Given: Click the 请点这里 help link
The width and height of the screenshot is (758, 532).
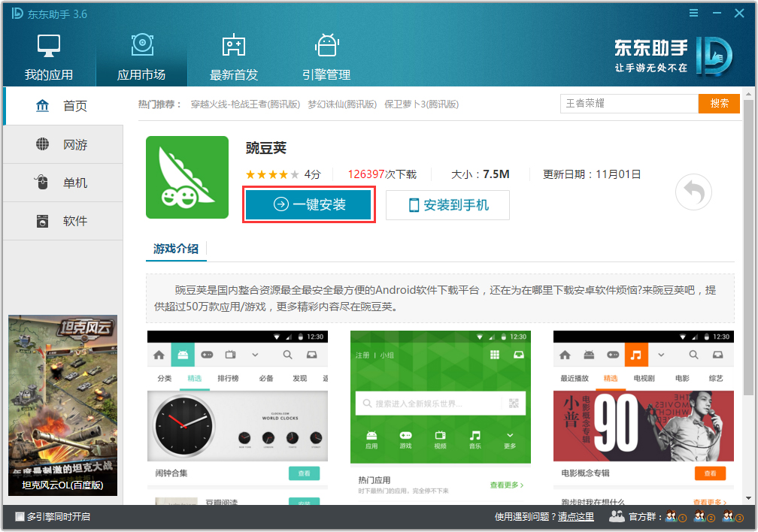Looking at the screenshot, I should pos(576,517).
